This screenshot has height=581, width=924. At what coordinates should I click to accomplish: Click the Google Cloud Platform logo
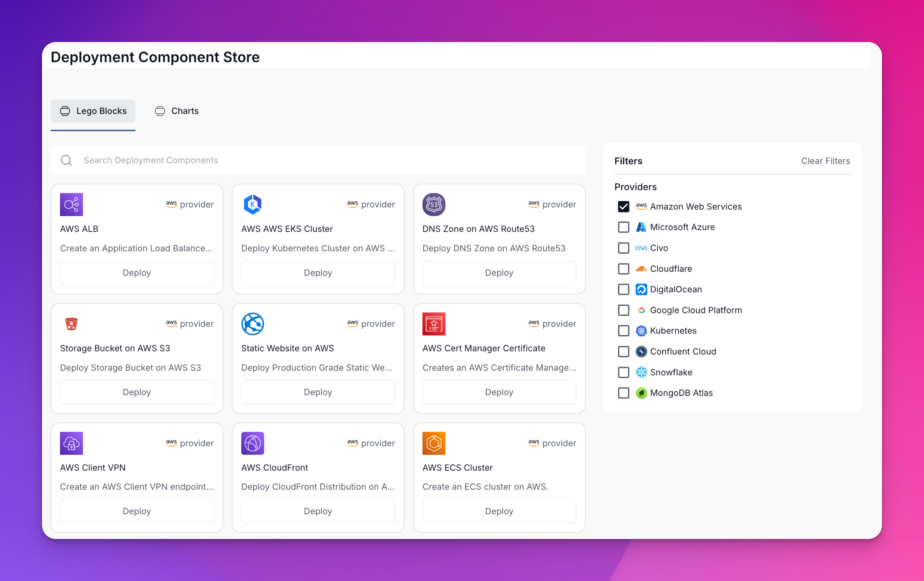coord(641,310)
